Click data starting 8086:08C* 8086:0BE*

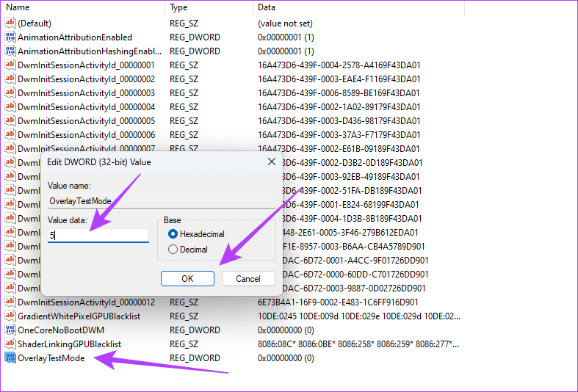pyautogui.click(x=358, y=344)
